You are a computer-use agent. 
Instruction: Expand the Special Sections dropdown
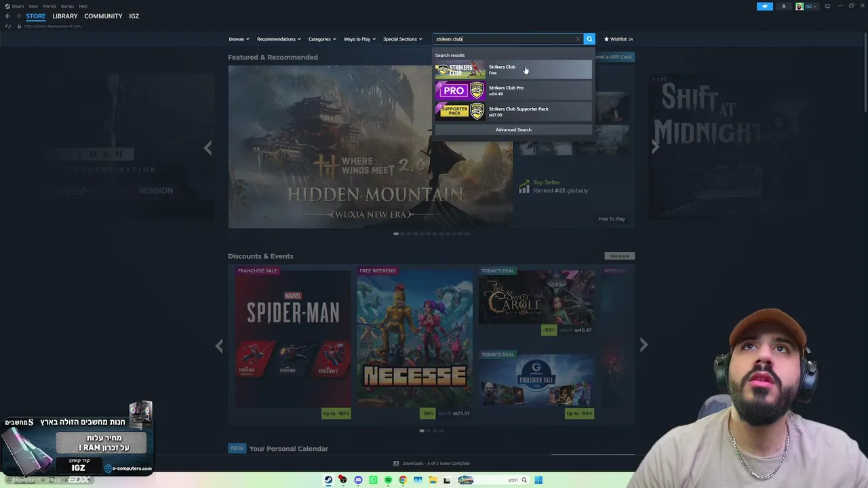403,39
